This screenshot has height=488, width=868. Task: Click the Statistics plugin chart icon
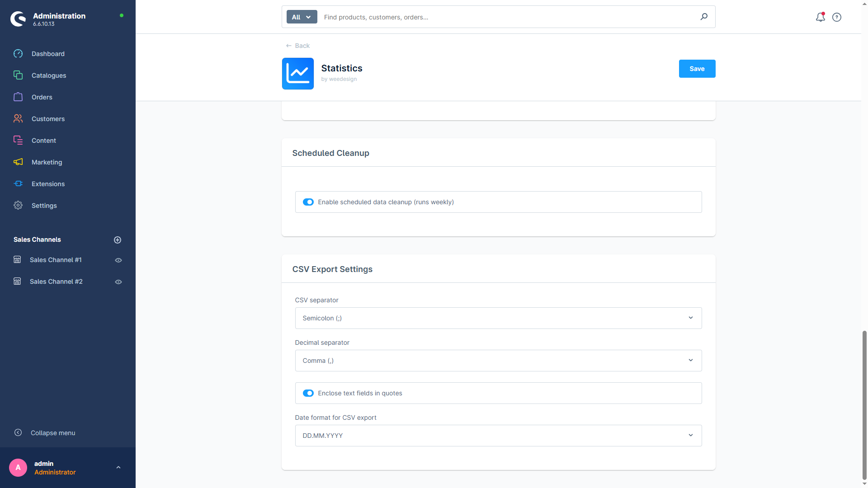point(297,74)
